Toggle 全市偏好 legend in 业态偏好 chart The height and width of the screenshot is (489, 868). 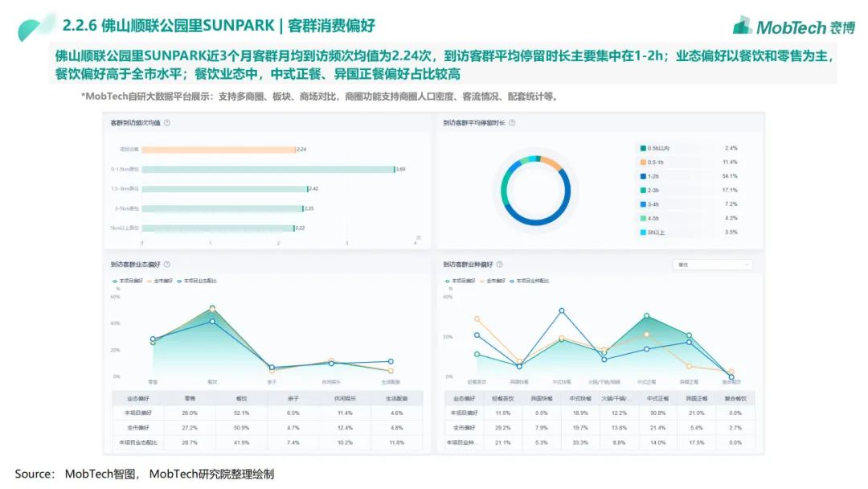click(160, 281)
